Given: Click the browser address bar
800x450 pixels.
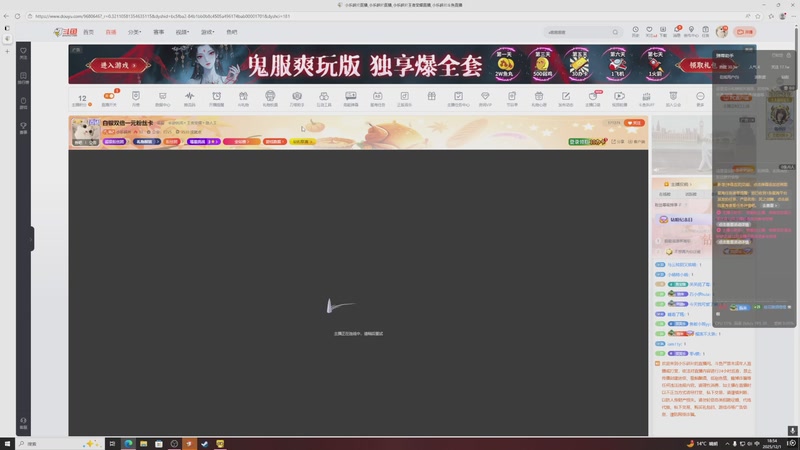Looking at the screenshot, I should tap(388, 16).
